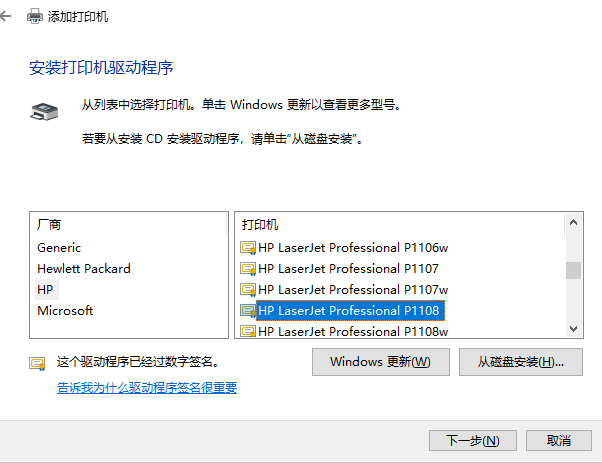Select HP LaserJet Professional P1106w
Screen dimensions: 602x463
pyautogui.click(x=353, y=248)
